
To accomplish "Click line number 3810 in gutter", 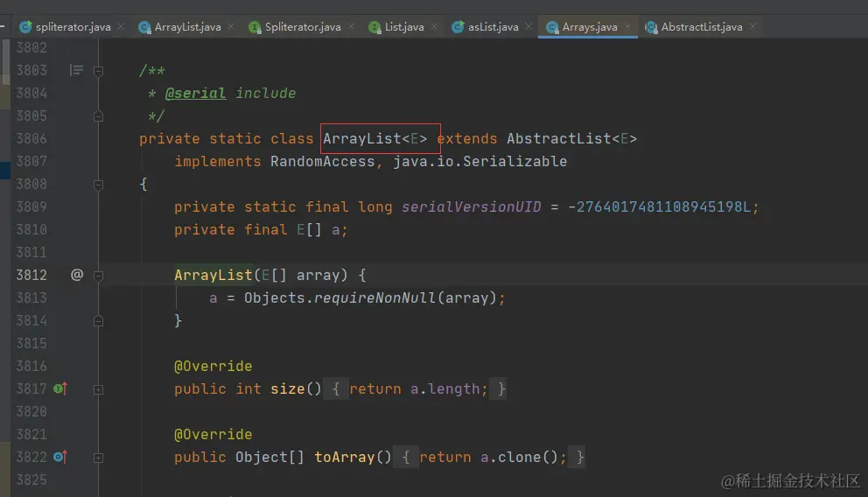I will [x=31, y=229].
